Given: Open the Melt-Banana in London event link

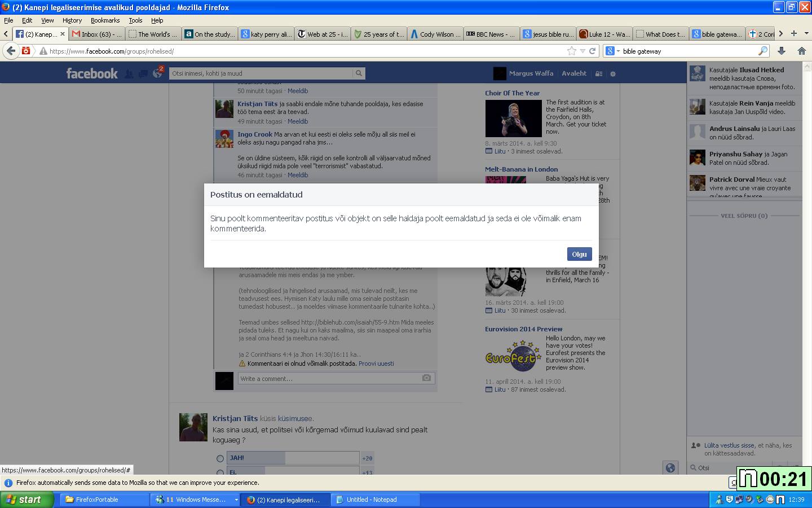Looking at the screenshot, I should (x=521, y=169).
